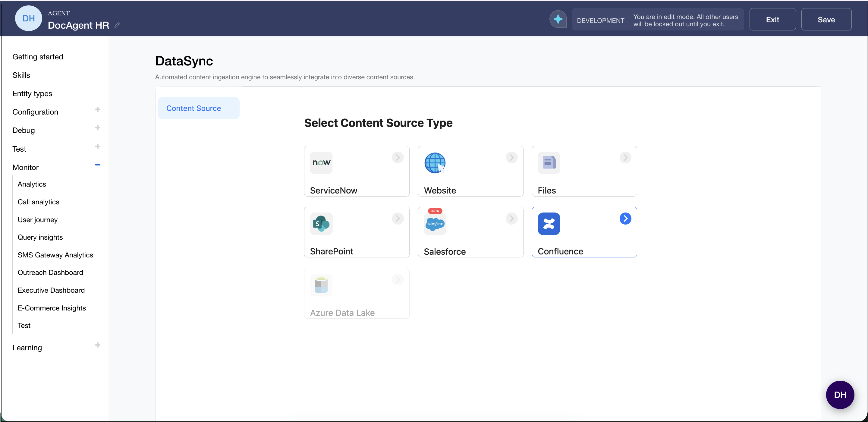Screen dimensions: 868x422
Task: Open Query insights under Monitor
Action: point(40,237)
